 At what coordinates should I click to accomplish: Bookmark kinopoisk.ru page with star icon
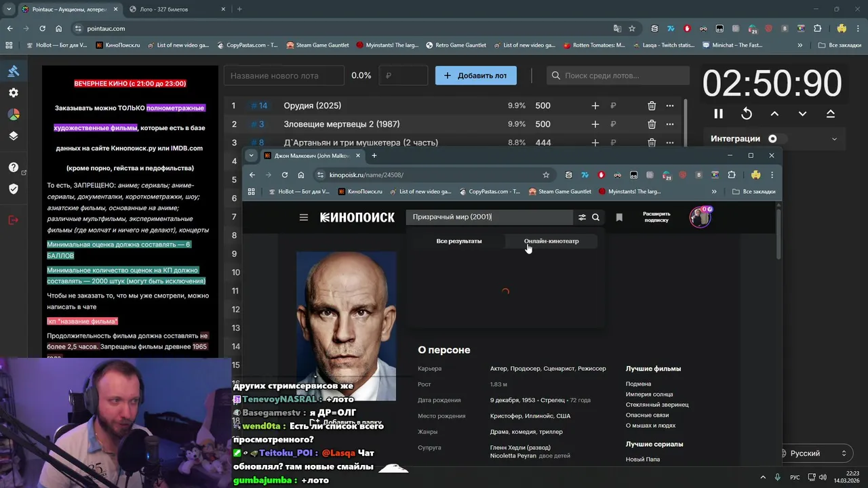click(546, 175)
